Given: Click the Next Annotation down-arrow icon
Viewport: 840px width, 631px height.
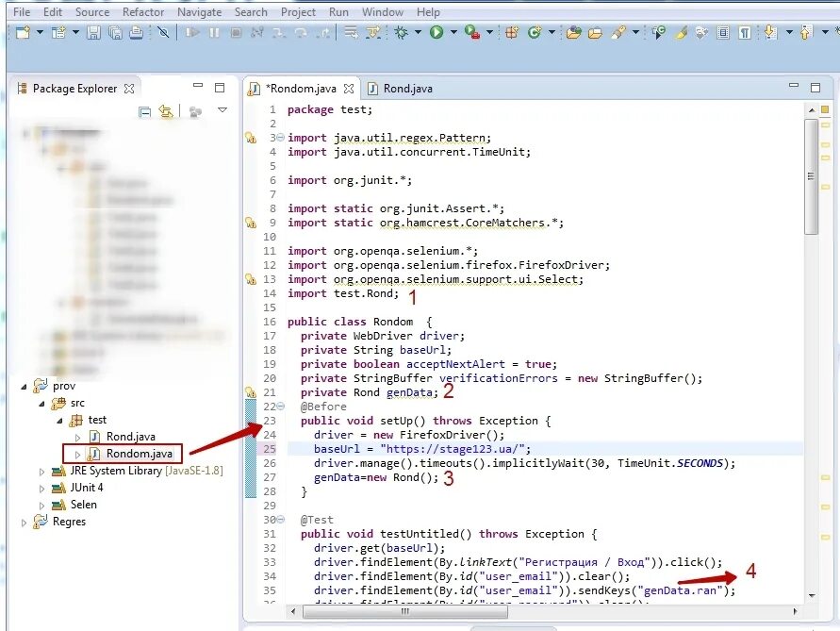Looking at the screenshot, I should (x=770, y=33).
